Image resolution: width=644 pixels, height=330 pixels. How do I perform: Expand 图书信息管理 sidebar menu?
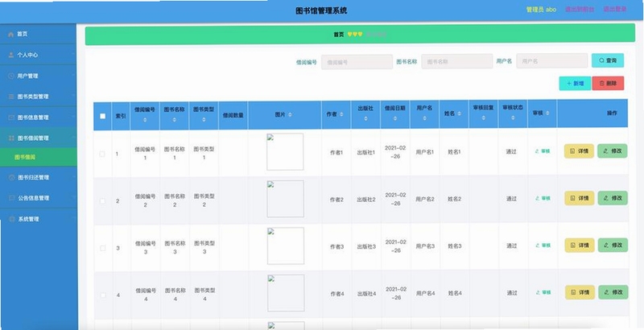[38, 118]
